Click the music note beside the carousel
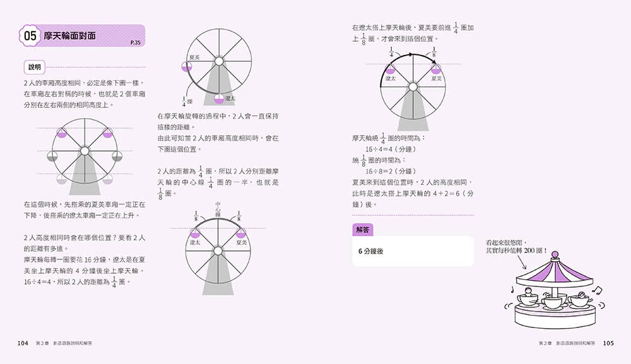Screen dimensions: 631x364 (x=596, y=290)
